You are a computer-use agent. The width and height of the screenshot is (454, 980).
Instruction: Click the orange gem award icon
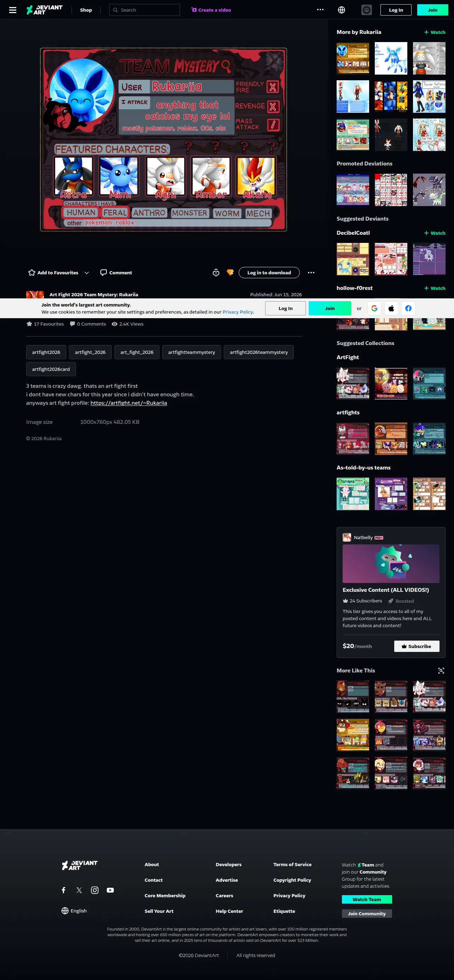pyautogui.click(x=230, y=273)
